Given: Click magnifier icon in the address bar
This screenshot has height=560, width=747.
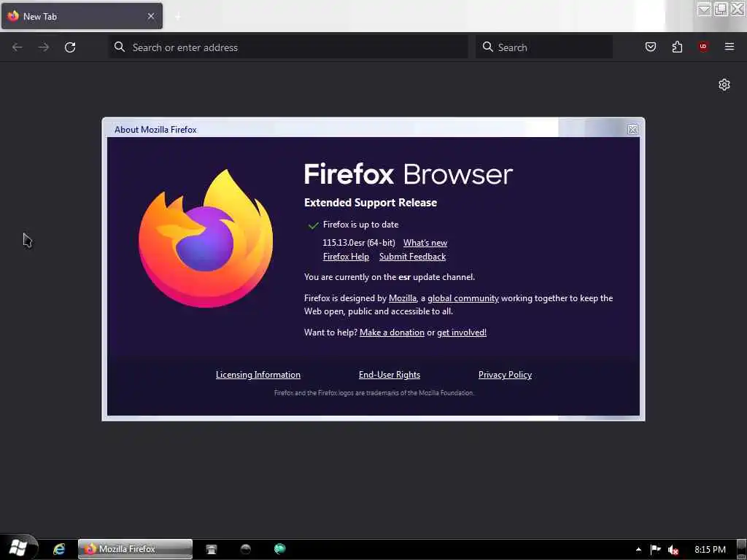Looking at the screenshot, I should (120, 47).
